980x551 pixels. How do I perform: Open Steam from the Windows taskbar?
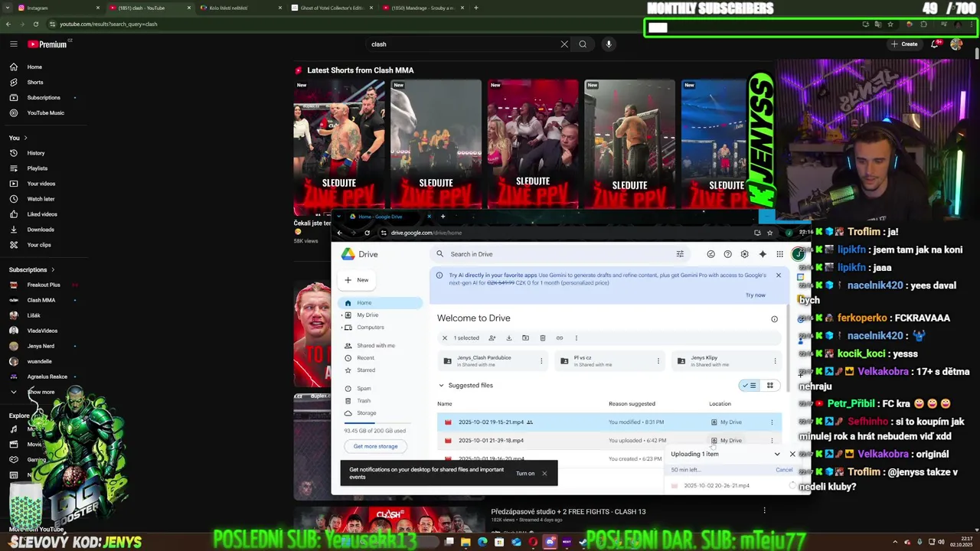pos(583,542)
